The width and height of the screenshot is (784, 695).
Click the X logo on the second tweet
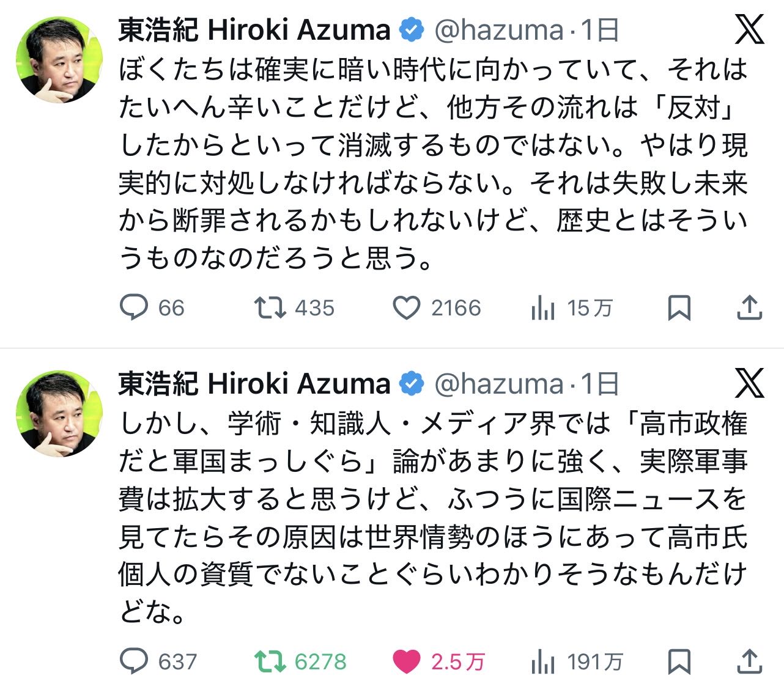pos(749,383)
